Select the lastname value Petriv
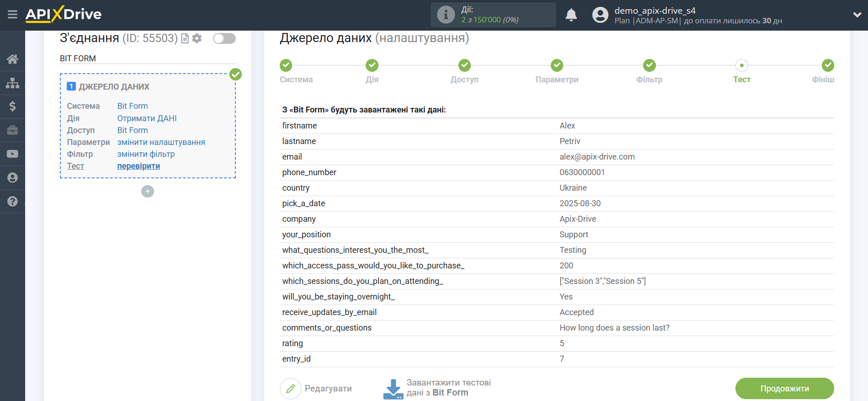The image size is (868, 401). point(570,141)
